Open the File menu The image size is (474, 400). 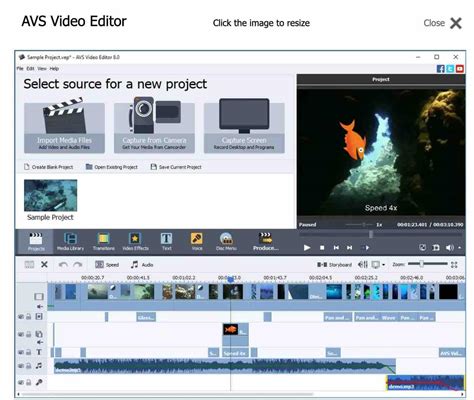(20, 69)
